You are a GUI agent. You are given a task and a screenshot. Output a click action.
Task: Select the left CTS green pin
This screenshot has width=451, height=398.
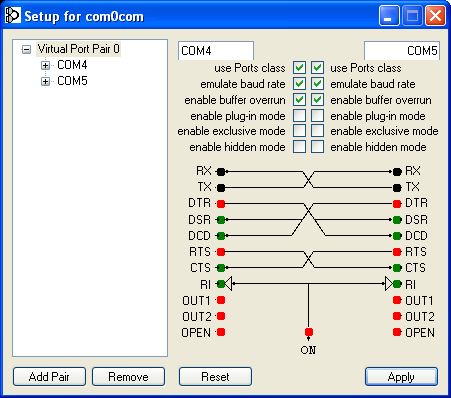click(221, 267)
